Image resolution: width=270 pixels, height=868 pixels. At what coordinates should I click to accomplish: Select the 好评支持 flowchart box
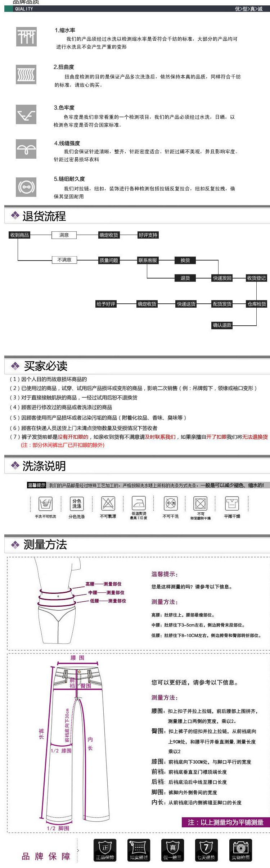[148, 235]
